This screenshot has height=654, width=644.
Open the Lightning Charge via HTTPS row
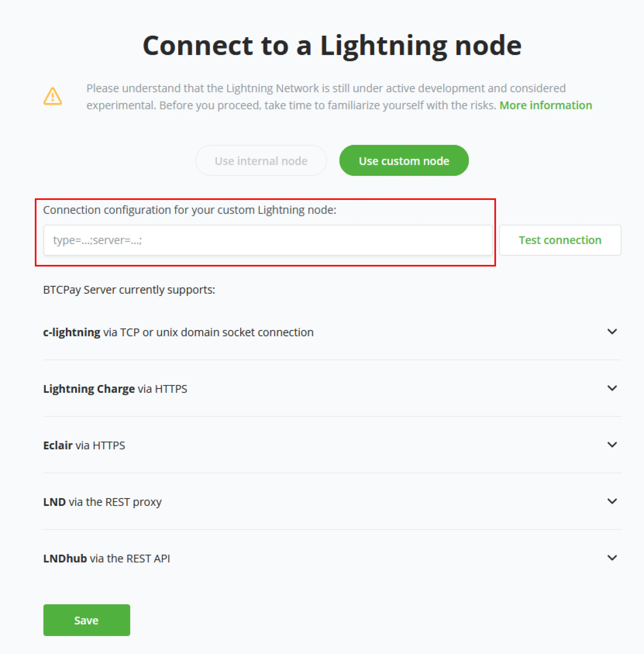click(115, 389)
